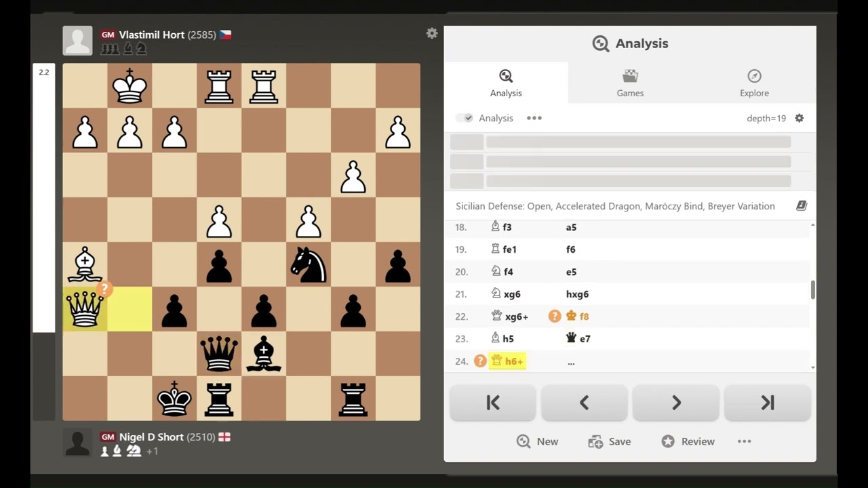Screen dimensions: 868x488
Task: Select the white king on the board
Action: (x=130, y=85)
